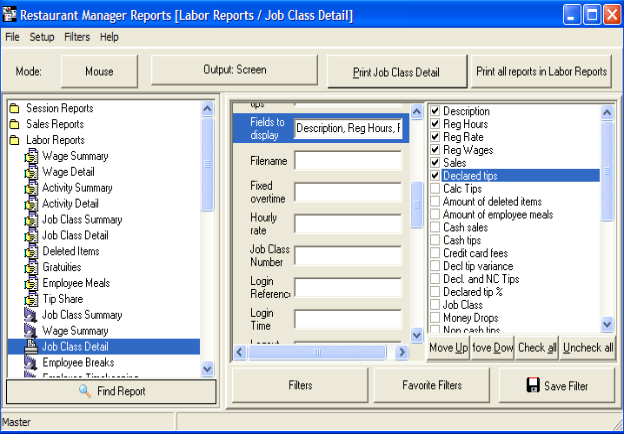The image size is (624, 434).
Task: Open the Filters menu
Action: [x=77, y=37]
